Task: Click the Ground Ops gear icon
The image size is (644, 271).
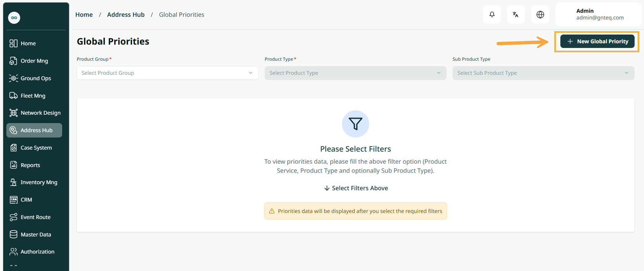Action: [x=13, y=78]
